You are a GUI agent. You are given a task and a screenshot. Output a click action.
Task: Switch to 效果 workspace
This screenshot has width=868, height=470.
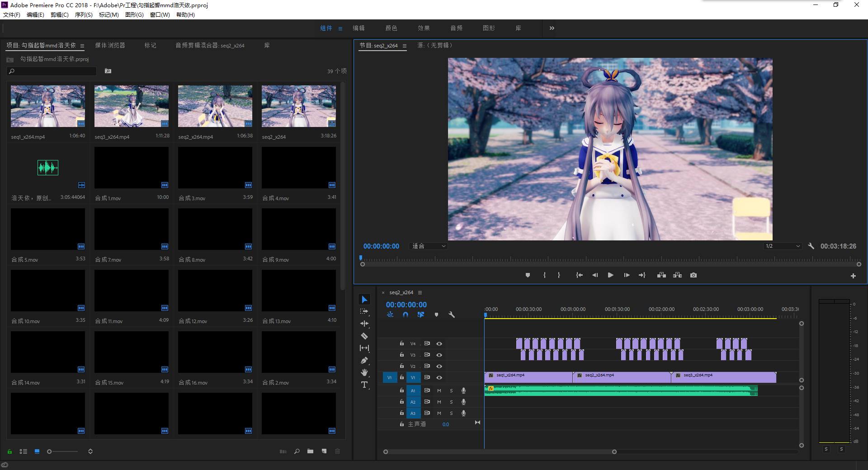click(x=424, y=28)
